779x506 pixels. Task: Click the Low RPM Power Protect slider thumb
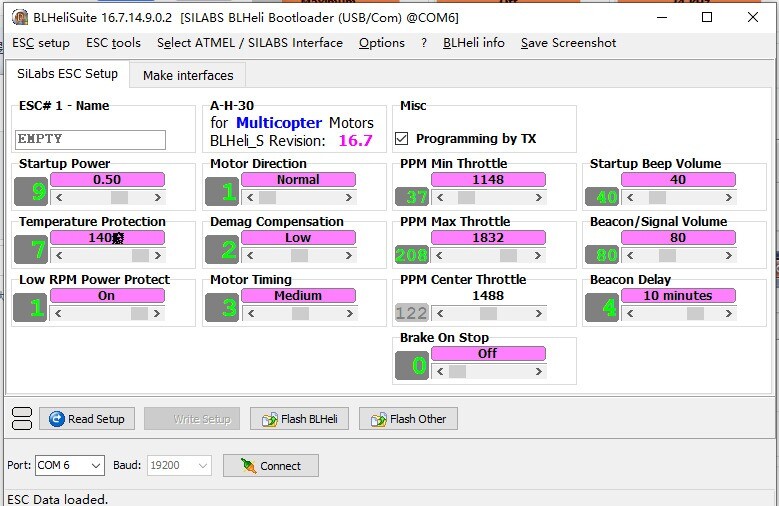click(x=139, y=314)
